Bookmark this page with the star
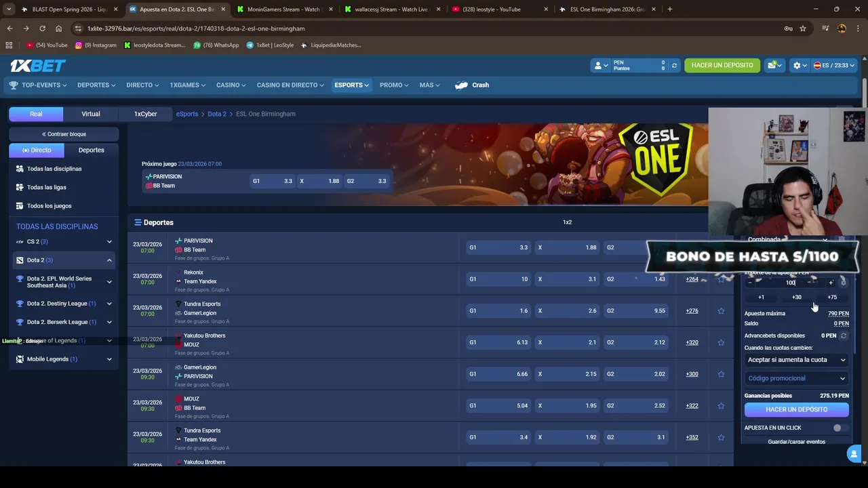Screen dimensions: 868x488 tap(803, 28)
